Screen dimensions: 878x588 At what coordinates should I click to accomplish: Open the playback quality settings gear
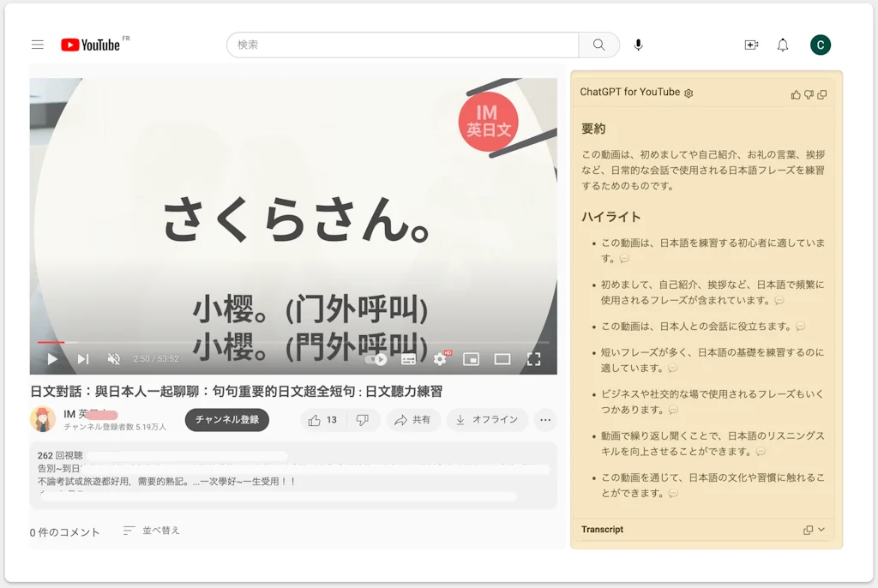tap(439, 359)
